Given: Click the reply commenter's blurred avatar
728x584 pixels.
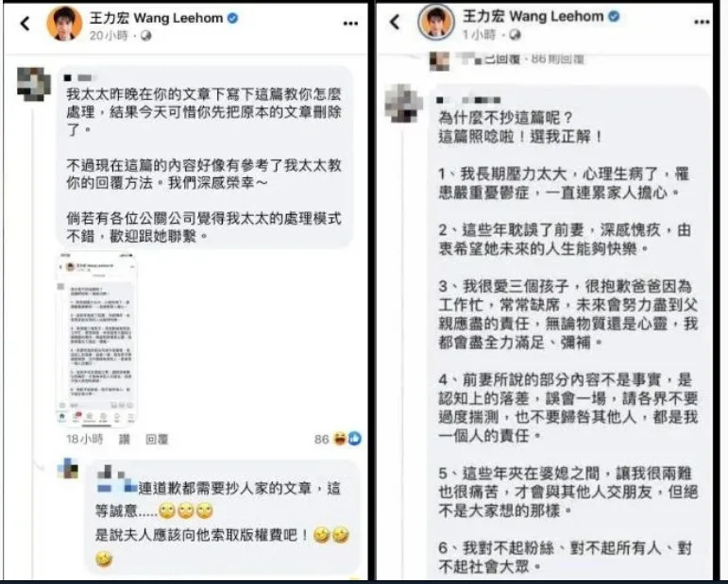Looking at the screenshot, I should 68,469.
